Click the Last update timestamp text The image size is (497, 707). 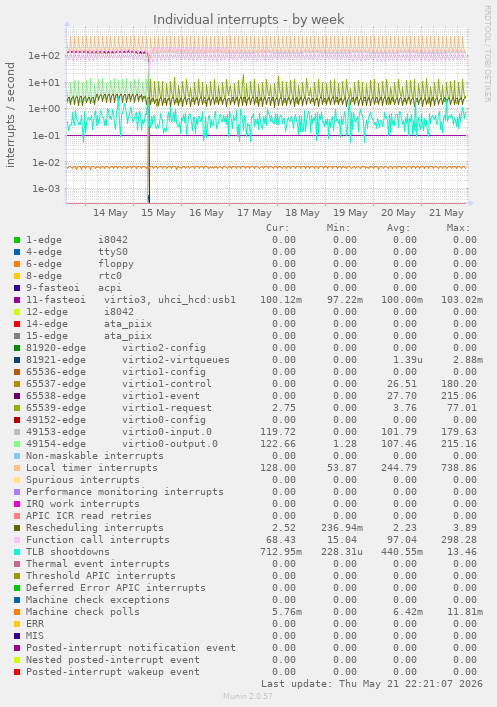pos(372,684)
